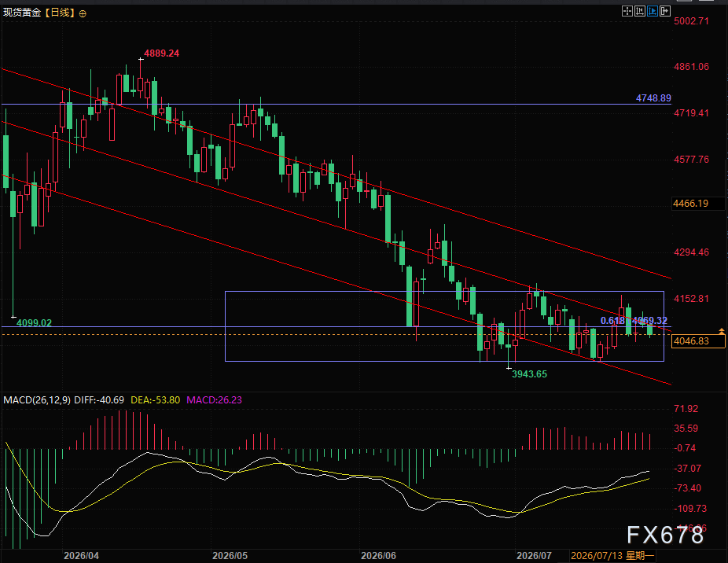Screen dimensions: 728x563
Task: Select the 日线 timeframe label
Action: [61, 13]
